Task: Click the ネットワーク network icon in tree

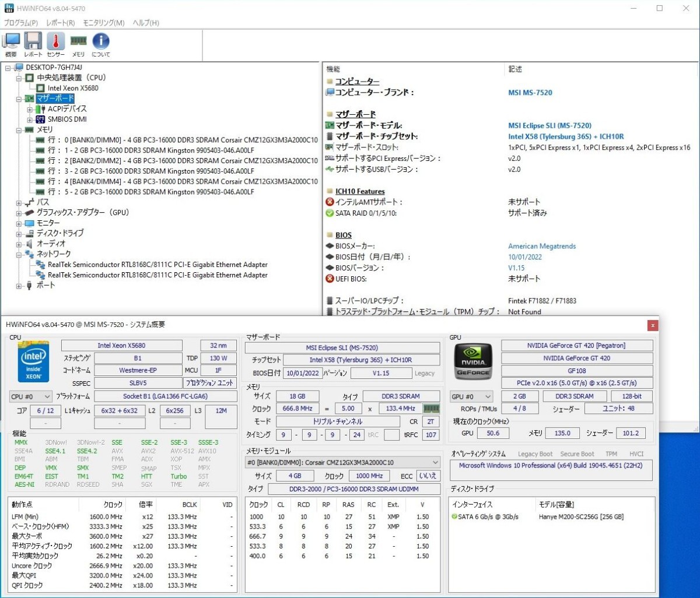Action: click(30, 254)
